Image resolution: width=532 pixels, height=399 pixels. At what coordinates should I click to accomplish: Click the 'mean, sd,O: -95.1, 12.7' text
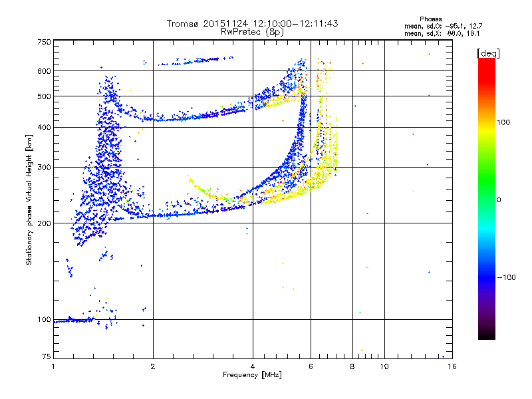point(443,26)
